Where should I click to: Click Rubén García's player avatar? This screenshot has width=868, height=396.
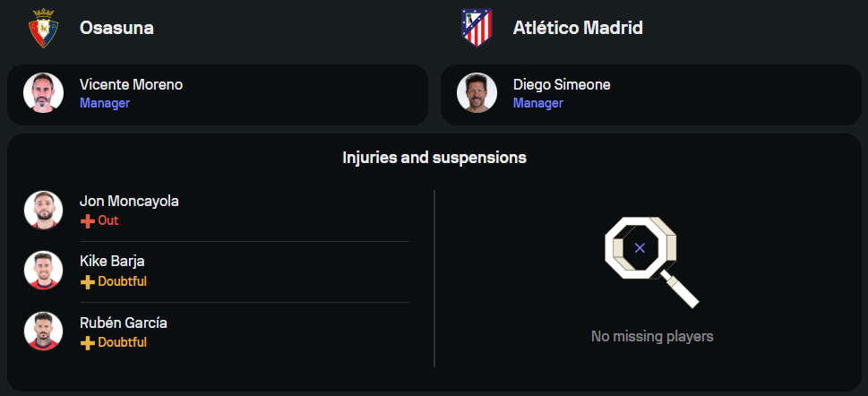coord(43,331)
